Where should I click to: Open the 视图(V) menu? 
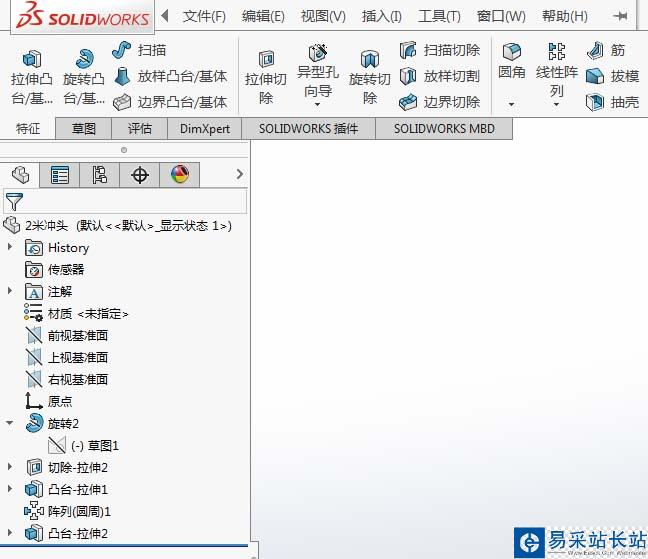tap(323, 17)
